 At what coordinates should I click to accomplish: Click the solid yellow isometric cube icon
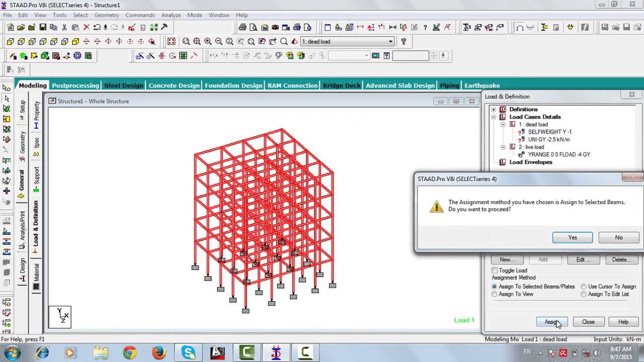75,42
